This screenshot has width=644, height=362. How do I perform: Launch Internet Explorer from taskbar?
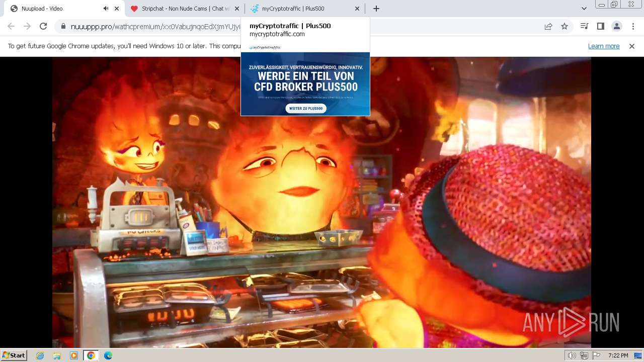40,355
